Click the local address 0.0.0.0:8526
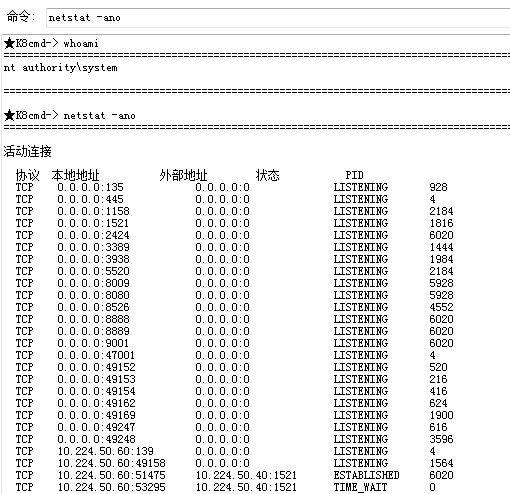The image size is (510, 494). tap(93, 307)
